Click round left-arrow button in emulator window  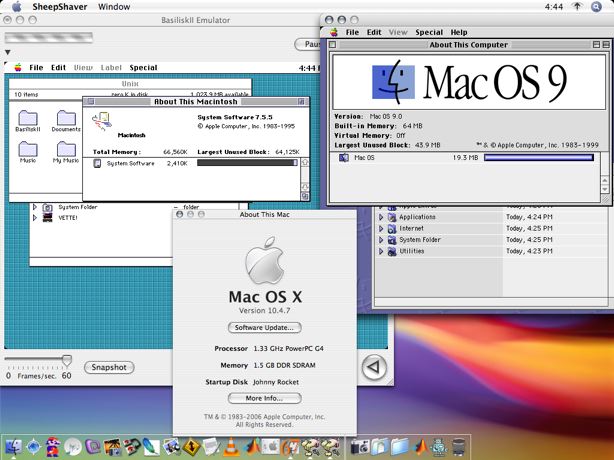[374, 367]
